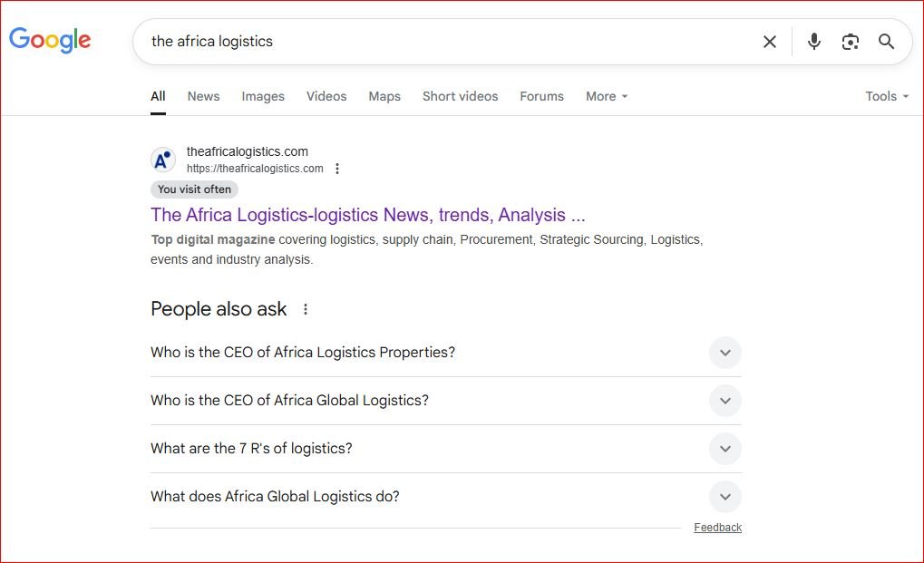The width and height of the screenshot is (924, 563).
Task: Open The Africa Logistics result title link
Action: tap(367, 215)
